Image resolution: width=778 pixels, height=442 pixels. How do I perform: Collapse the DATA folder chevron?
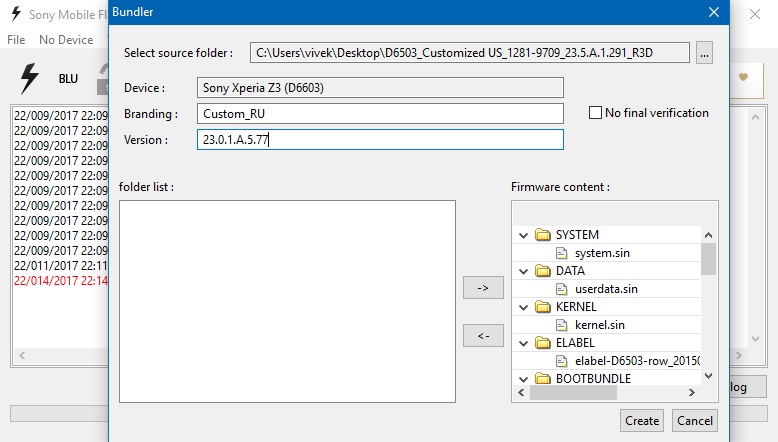coord(523,271)
